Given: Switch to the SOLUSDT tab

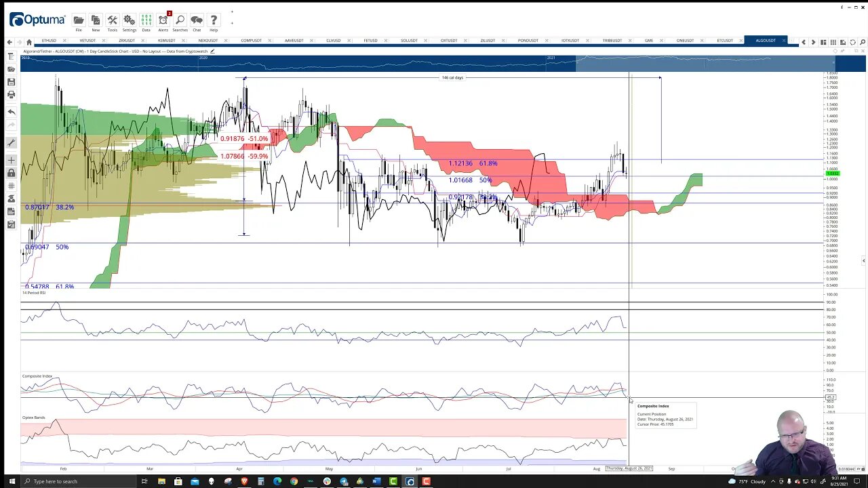Looking at the screenshot, I should click(409, 41).
